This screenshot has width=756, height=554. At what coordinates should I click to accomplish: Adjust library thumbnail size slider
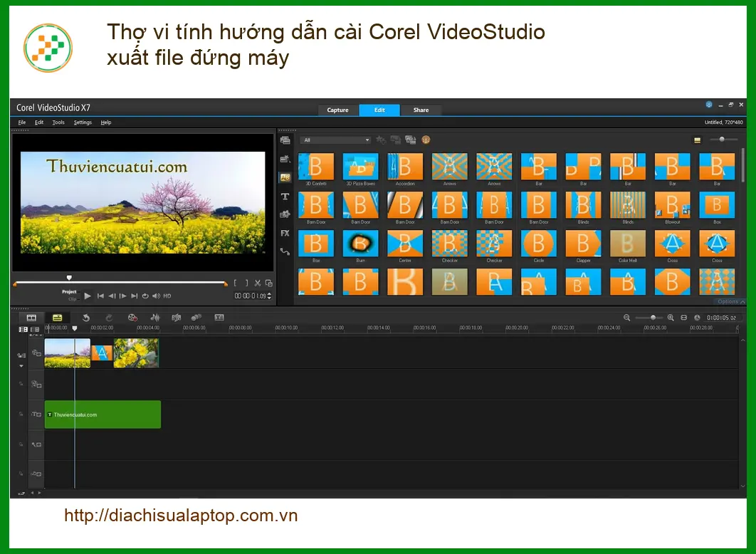coord(722,140)
